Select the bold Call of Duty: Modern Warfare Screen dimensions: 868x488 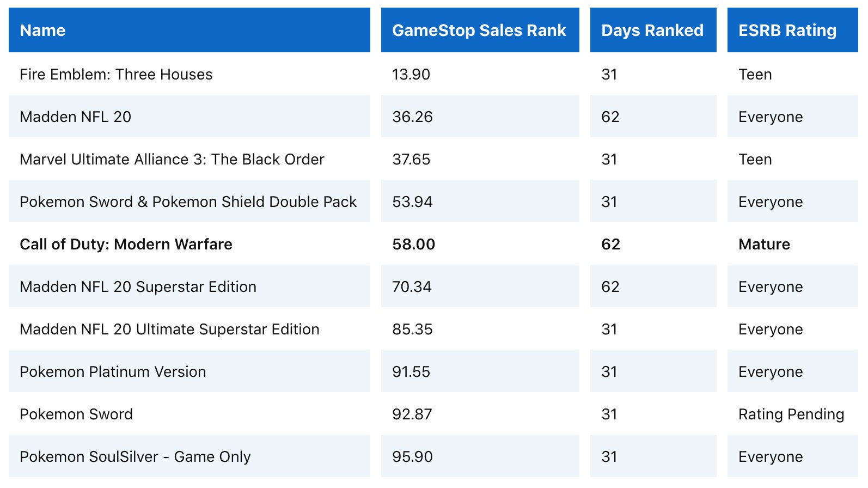[126, 245]
